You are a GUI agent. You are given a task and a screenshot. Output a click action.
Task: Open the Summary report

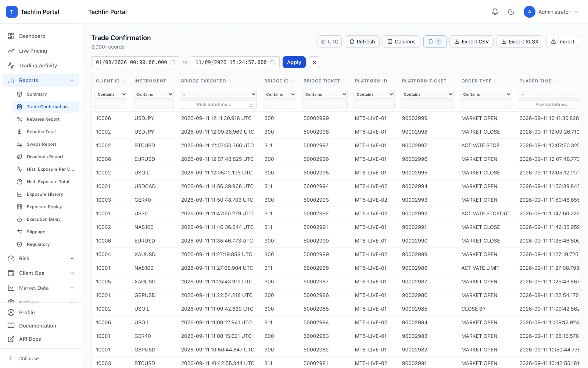click(46, 94)
